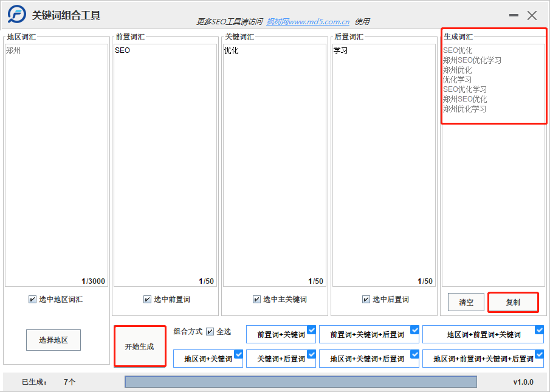
Task: Click inside the 前置词汇 text area
Action: pos(165,165)
